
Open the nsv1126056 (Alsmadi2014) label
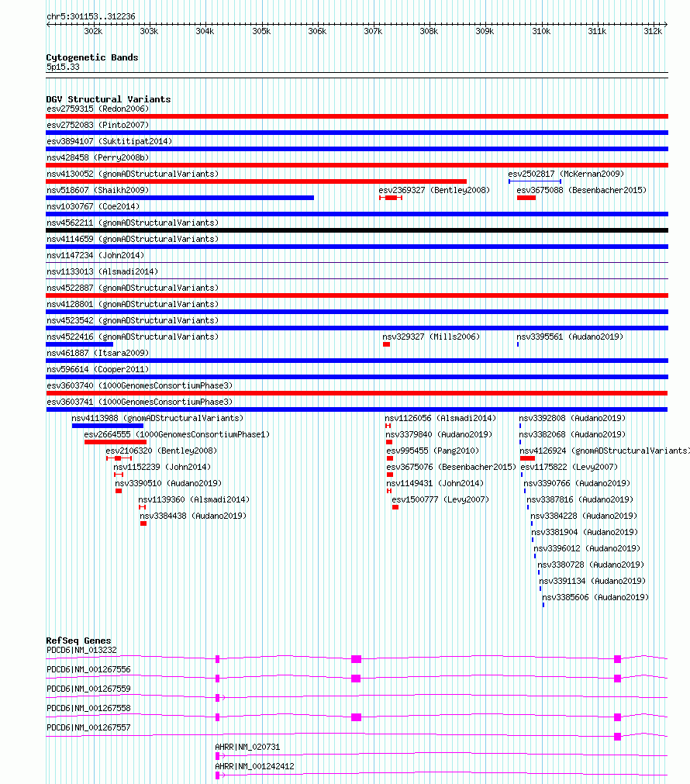pos(440,418)
